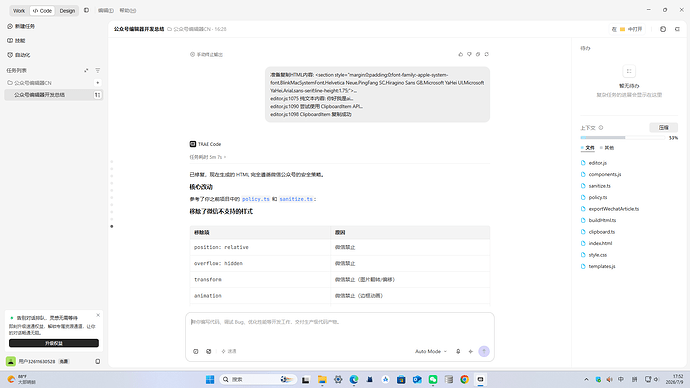Click the collapse-all icon in task list header
Viewport: 690px width, 388px height.
pos(86,70)
